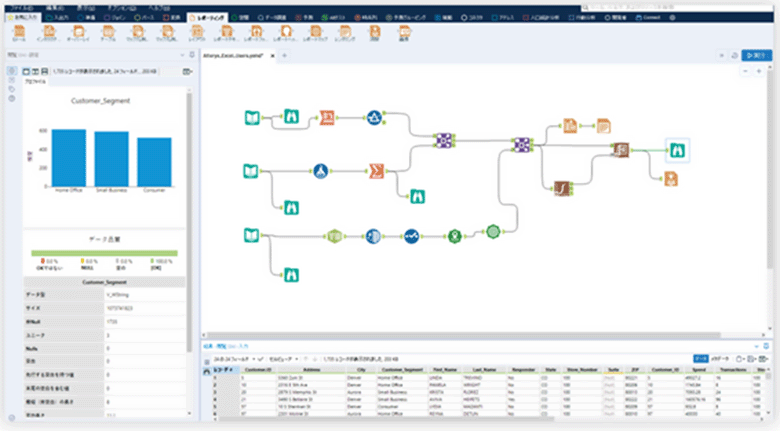
Task: Click the green Record ID tool
Action: 333,236
